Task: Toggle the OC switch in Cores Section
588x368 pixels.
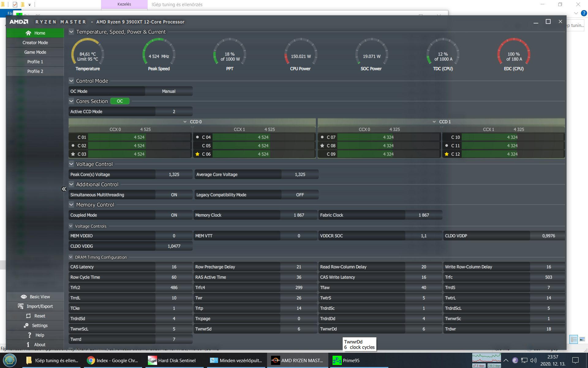Action: coord(120,101)
